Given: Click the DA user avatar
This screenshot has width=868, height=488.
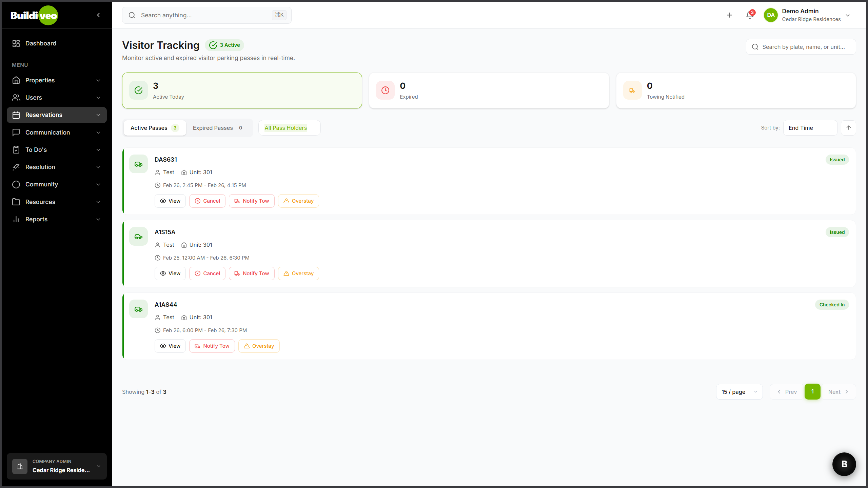Looking at the screenshot, I should click(770, 15).
